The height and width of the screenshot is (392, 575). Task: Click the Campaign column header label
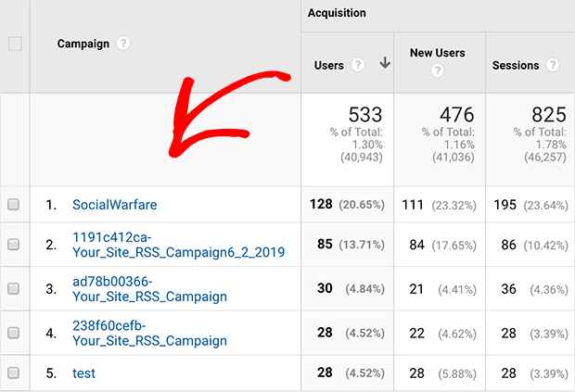click(x=83, y=44)
